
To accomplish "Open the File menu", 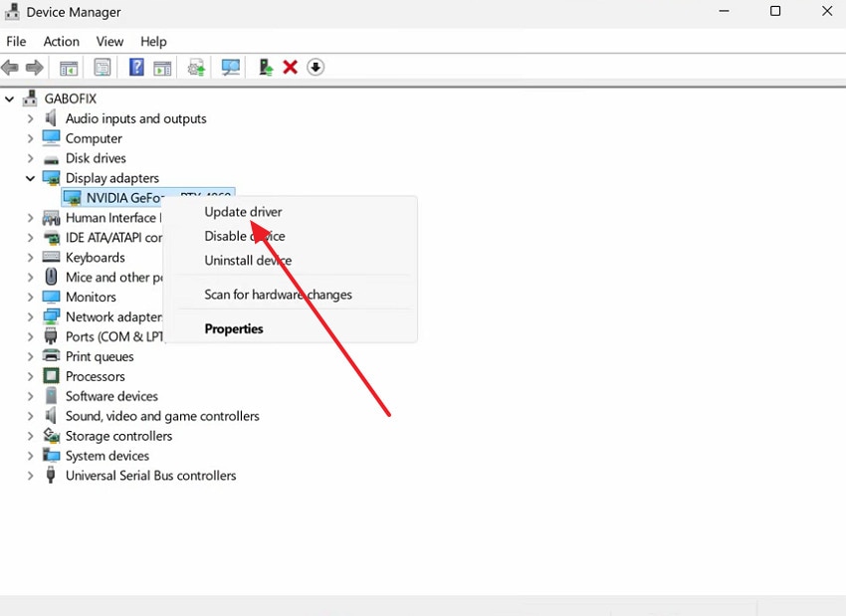I will pos(16,42).
